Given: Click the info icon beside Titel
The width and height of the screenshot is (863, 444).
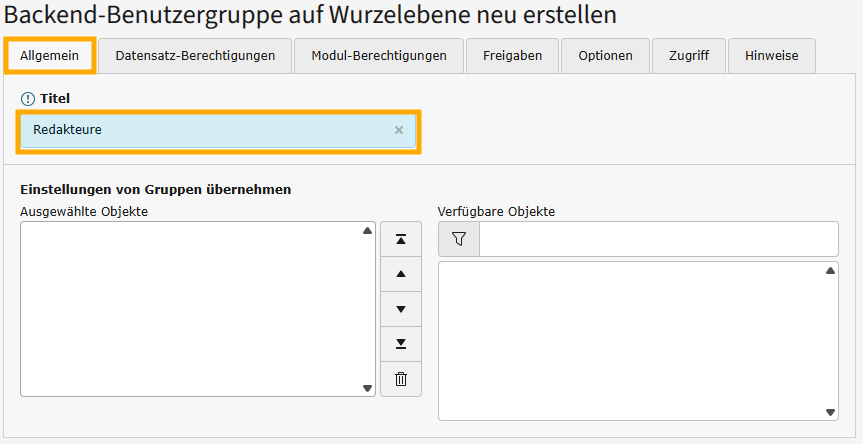Looking at the screenshot, I should click(28, 99).
